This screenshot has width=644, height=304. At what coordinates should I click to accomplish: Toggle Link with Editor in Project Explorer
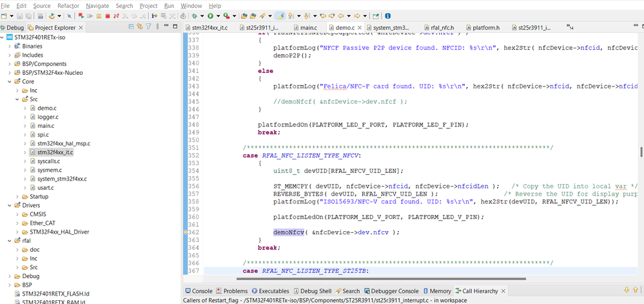[140, 27]
